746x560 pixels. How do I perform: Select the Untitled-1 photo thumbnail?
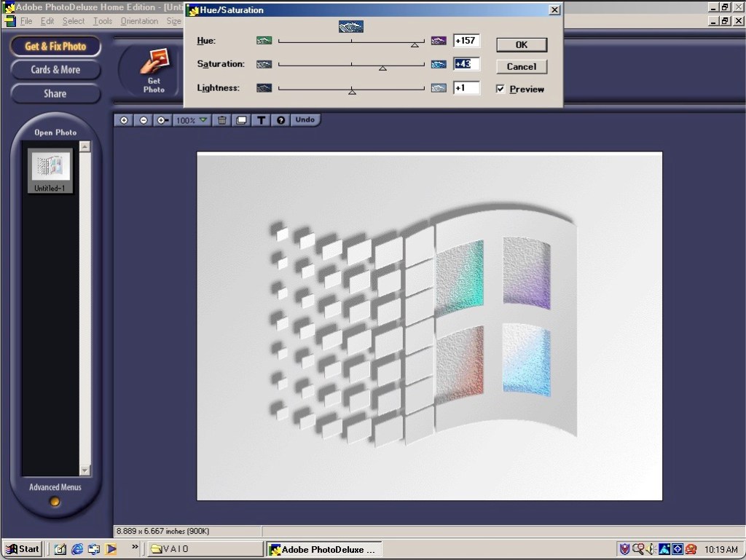click(50, 167)
